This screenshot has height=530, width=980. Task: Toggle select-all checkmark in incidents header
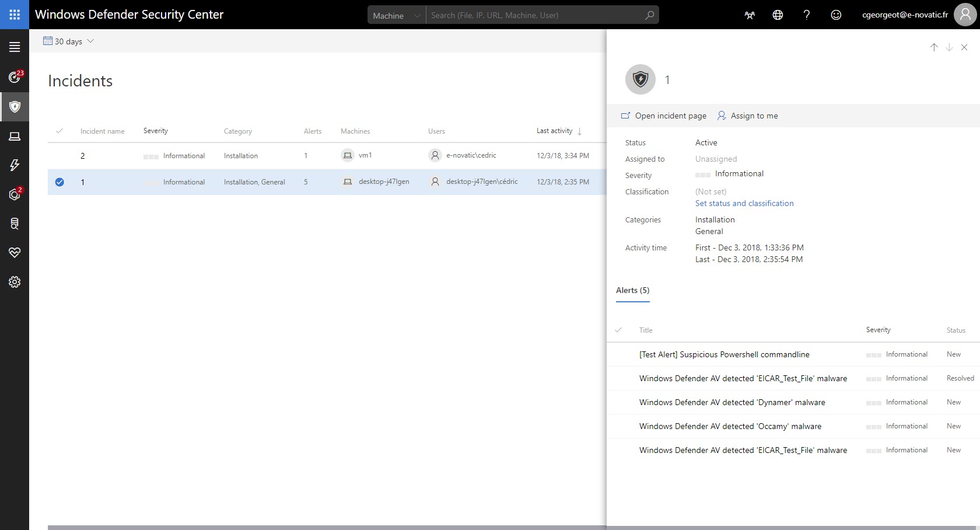tap(60, 131)
